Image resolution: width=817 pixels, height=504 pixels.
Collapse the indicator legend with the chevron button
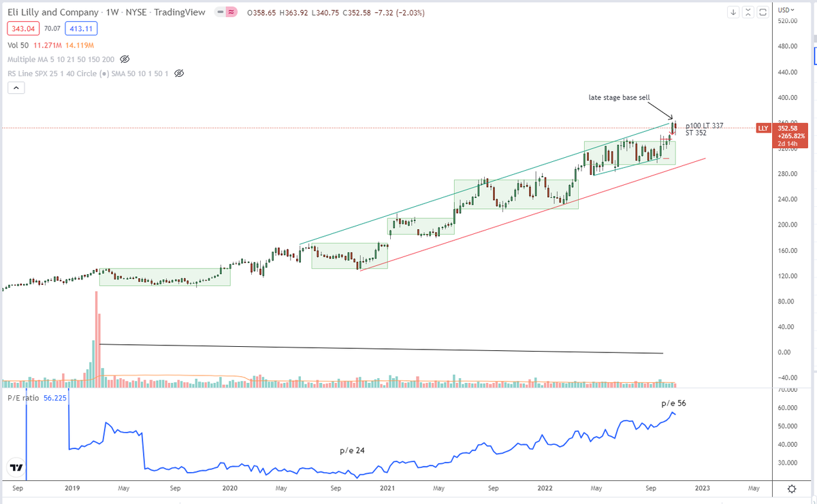pos(16,88)
